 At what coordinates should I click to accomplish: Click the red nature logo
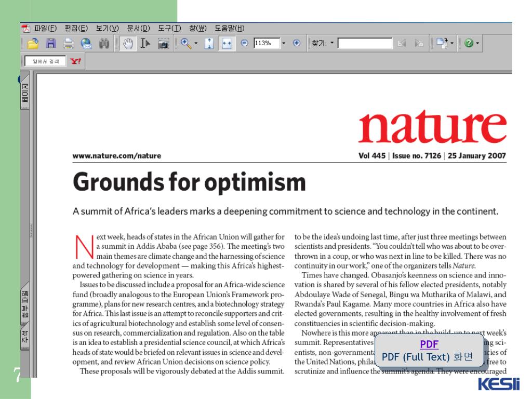click(x=433, y=127)
